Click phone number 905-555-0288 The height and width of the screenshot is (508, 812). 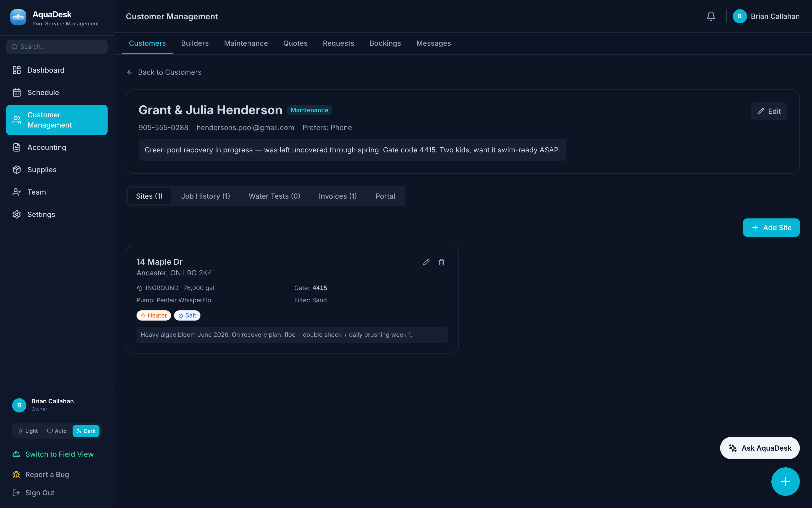163,128
